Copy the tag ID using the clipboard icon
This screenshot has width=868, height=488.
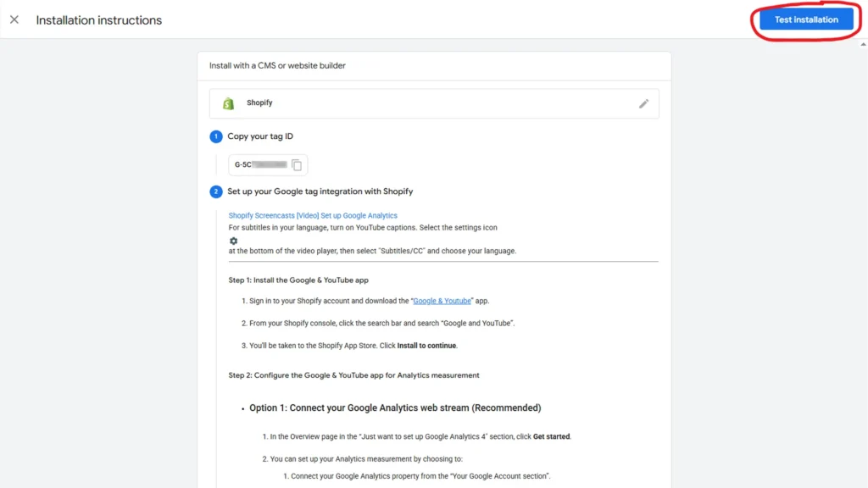[x=296, y=164]
